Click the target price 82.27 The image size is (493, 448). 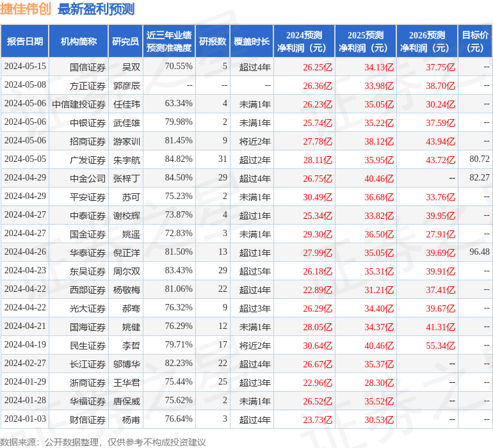tap(480, 177)
